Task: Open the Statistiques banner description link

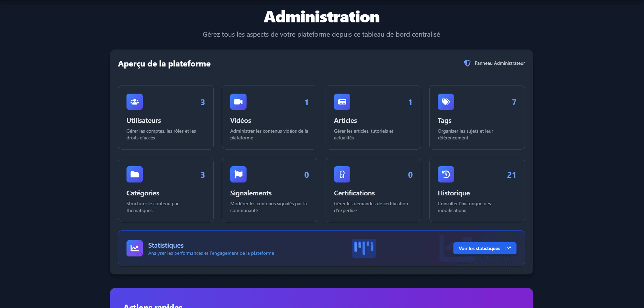Action: coord(211,253)
